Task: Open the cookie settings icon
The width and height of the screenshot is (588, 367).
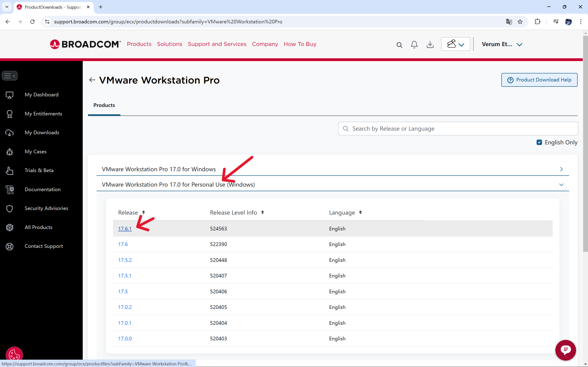Action: tap(14, 355)
